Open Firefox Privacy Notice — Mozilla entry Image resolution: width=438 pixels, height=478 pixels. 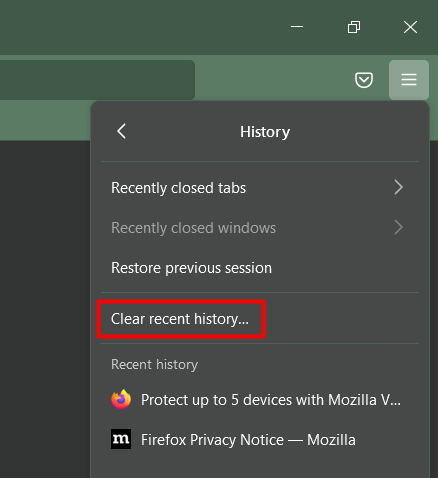click(260, 440)
